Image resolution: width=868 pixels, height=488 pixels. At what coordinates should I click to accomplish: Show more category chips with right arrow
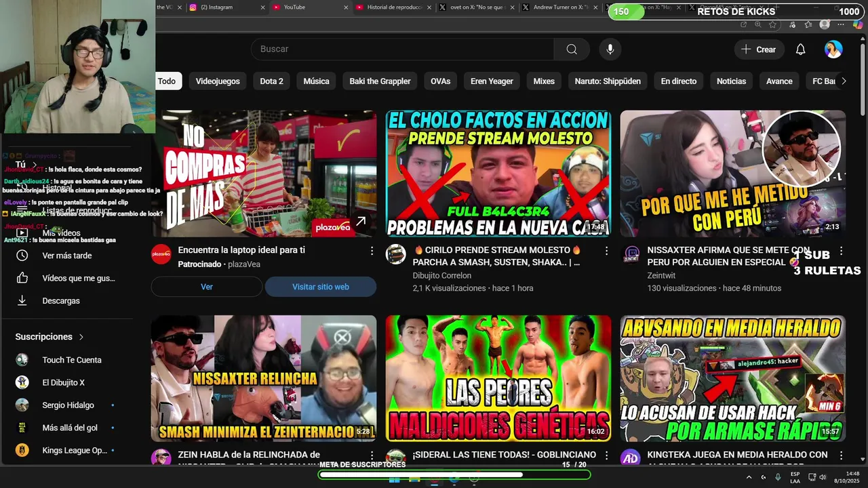coord(844,81)
